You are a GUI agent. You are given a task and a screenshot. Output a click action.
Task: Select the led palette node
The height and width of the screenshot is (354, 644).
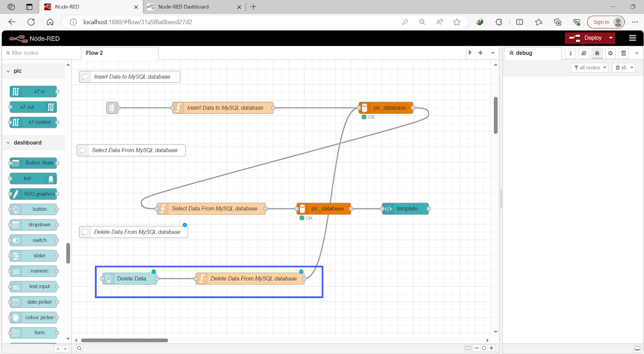click(x=33, y=178)
